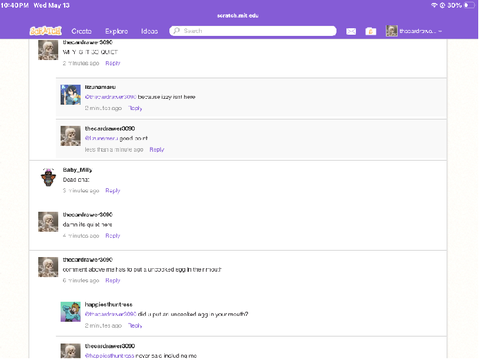
Task: Open the Create menu item
Action: tap(81, 31)
